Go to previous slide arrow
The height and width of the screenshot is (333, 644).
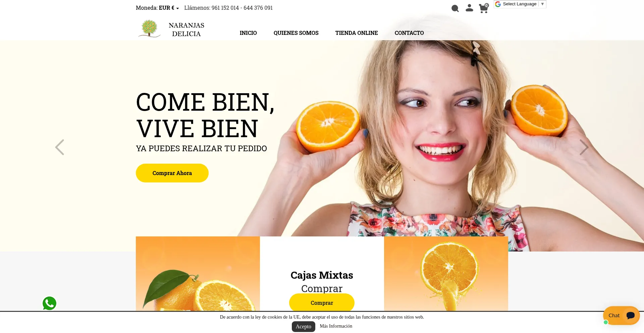[60, 147]
